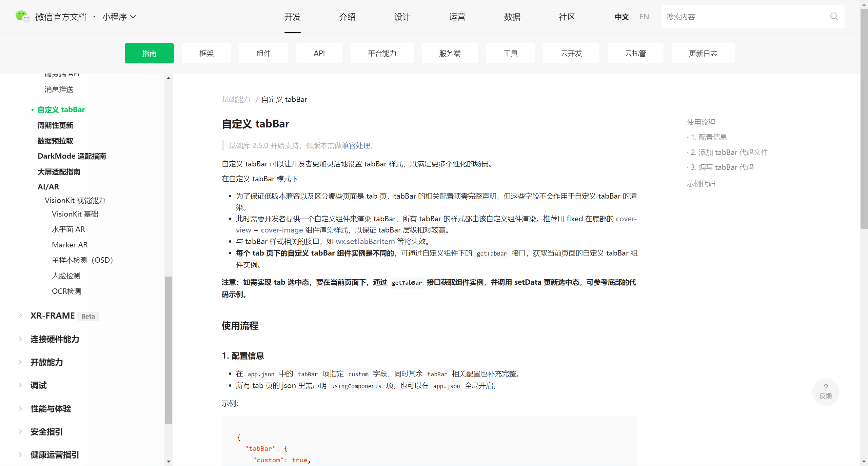The image size is (868, 466).
Task: Open OCR检测 sidebar item
Action: 66,291
